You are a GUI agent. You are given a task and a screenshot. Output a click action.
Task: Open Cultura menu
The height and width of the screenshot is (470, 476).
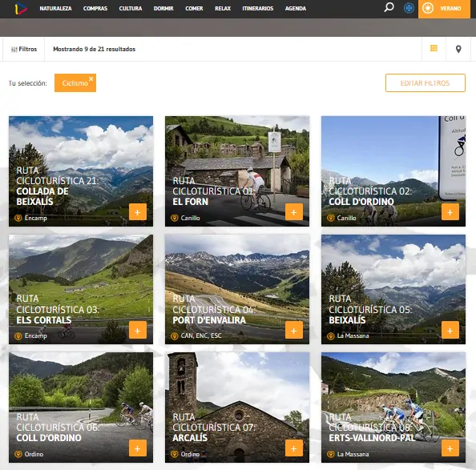tap(131, 9)
